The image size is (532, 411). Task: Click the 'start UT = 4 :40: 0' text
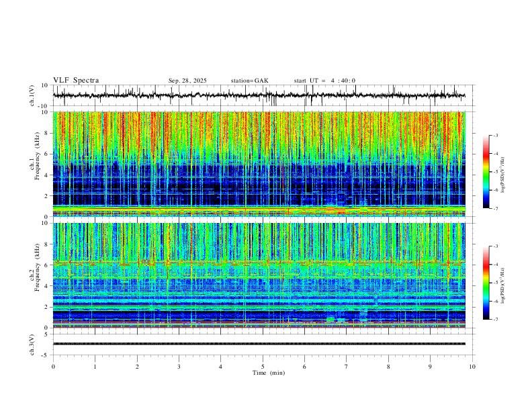324,81
